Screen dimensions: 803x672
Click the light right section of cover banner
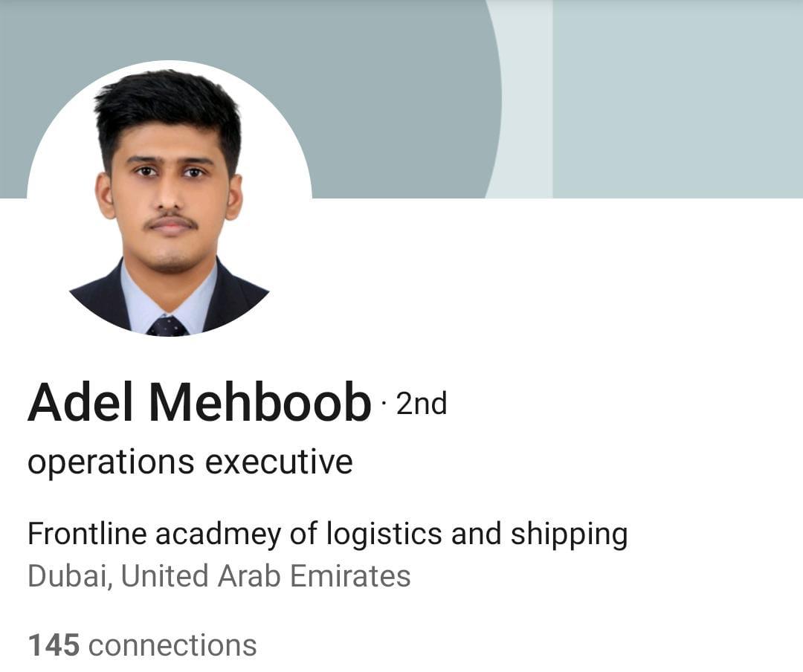(x=677, y=99)
